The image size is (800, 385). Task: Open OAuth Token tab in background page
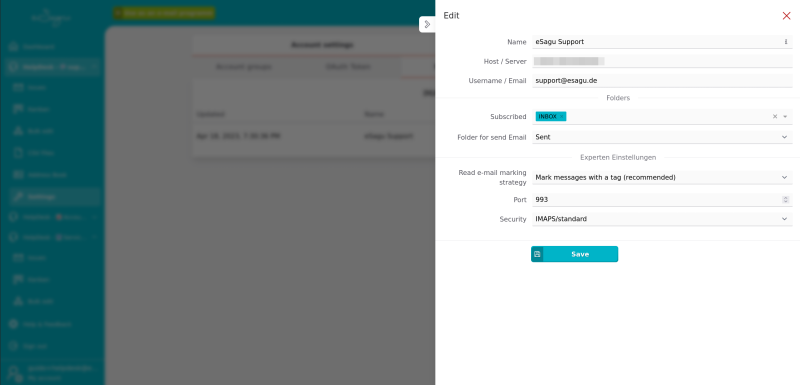pos(347,67)
